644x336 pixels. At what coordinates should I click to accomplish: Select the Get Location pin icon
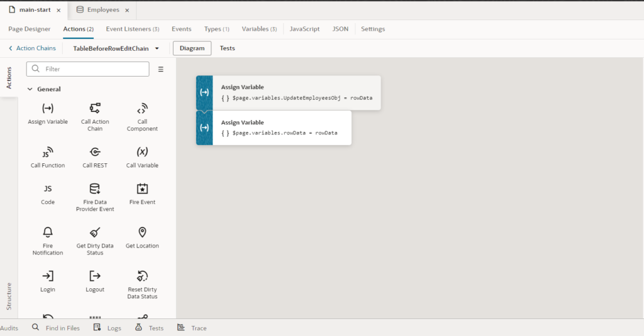pos(142,232)
